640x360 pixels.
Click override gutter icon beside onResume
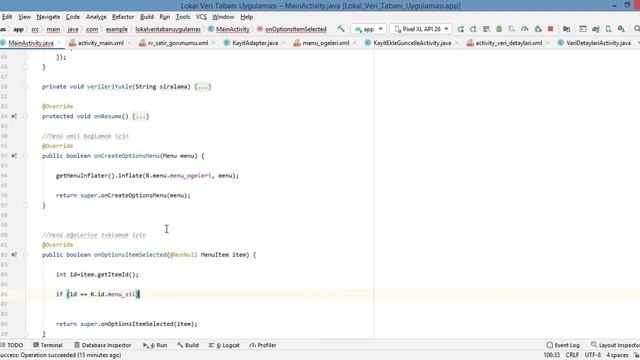14,116
